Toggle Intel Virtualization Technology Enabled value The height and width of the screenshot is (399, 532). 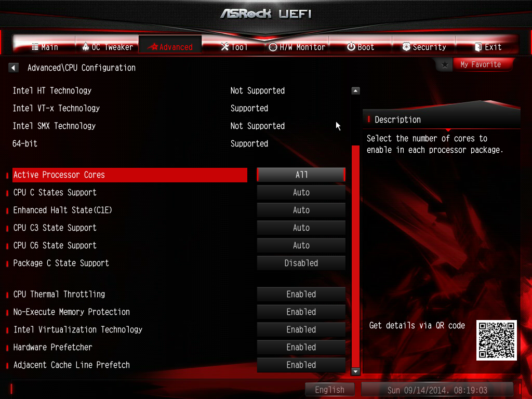pos(301,329)
